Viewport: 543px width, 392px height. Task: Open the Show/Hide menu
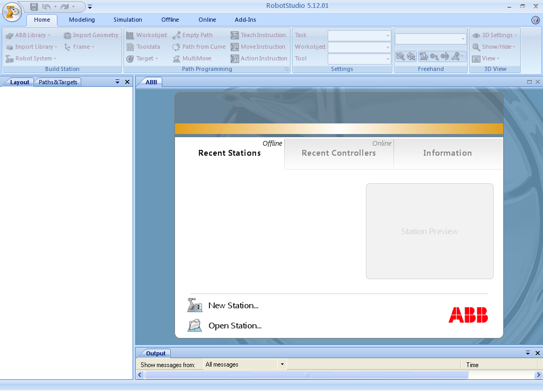click(494, 47)
